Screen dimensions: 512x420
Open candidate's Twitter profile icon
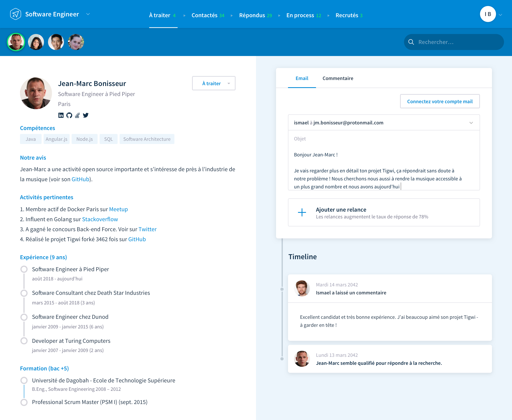tap(86, 115)
